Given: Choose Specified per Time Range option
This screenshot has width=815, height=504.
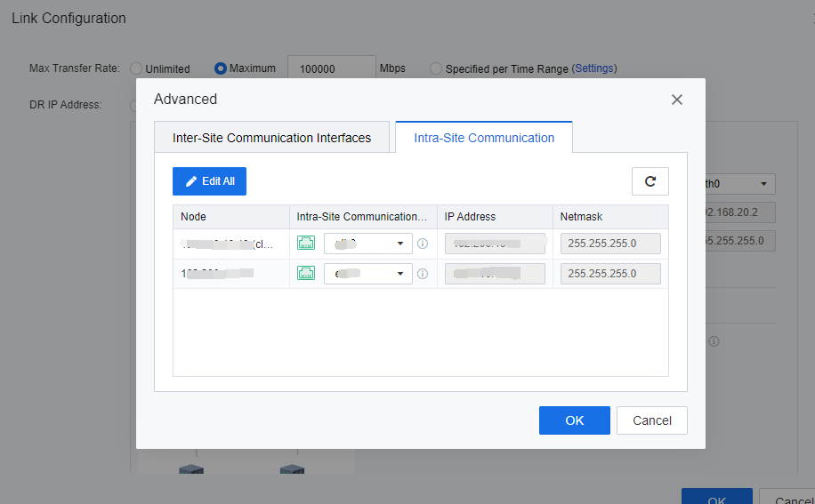Looking at the screenshot, I should pos(436,68).
